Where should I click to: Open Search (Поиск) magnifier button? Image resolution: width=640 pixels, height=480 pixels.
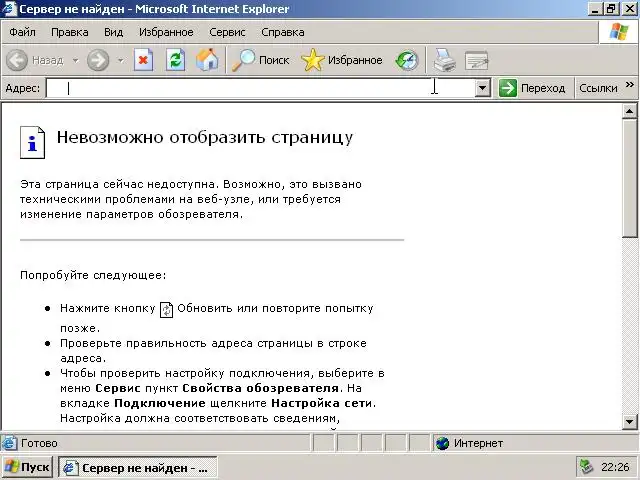(x=260, y=60)
